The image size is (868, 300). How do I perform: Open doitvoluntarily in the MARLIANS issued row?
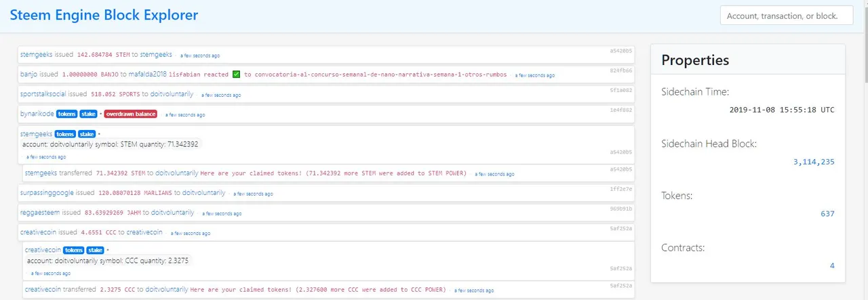coord(203,192)
